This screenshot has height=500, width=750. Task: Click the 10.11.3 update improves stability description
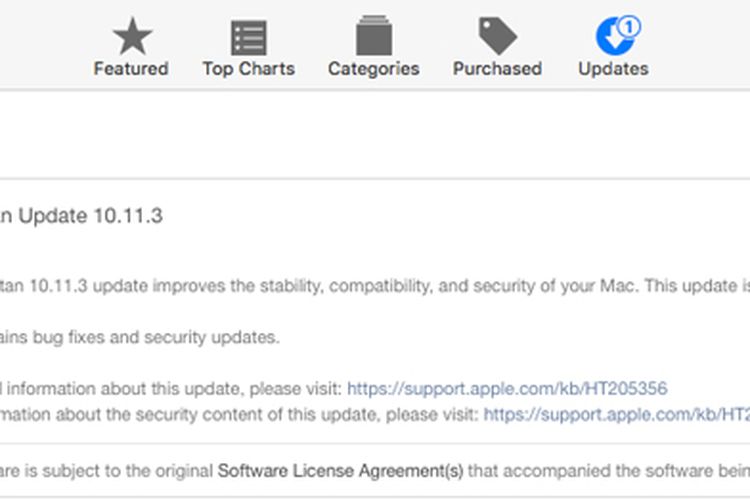click(x=375, y=286)
